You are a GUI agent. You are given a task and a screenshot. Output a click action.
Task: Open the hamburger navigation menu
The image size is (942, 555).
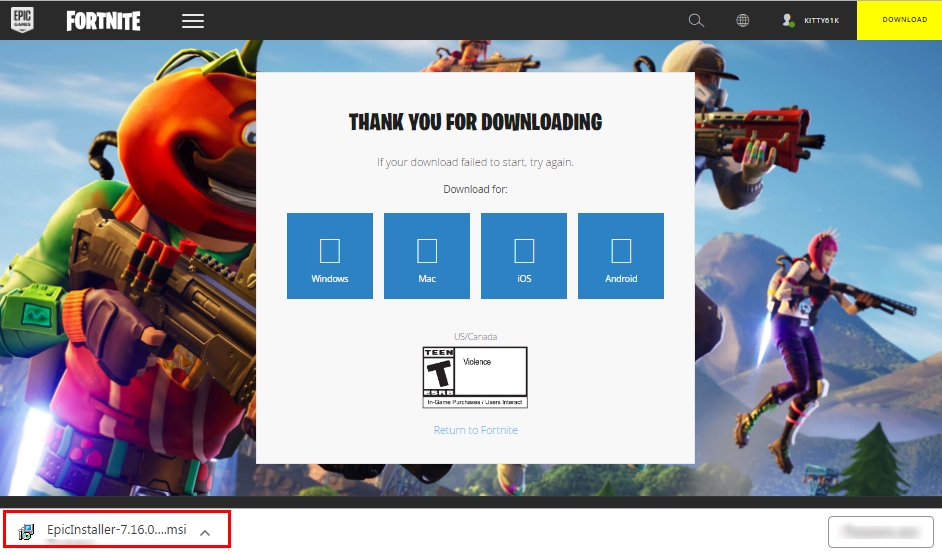click(193, 21)
